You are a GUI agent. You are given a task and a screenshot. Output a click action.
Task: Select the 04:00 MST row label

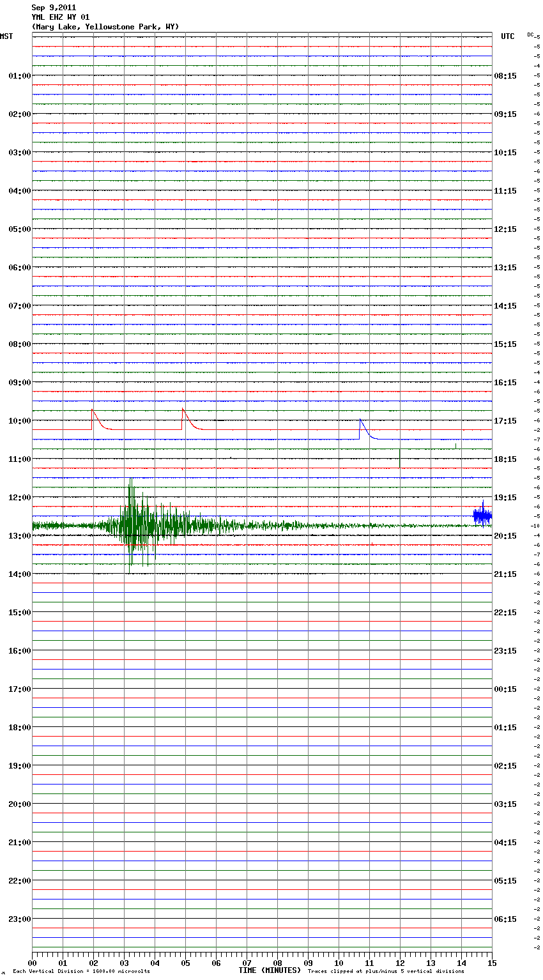point(19,190)
